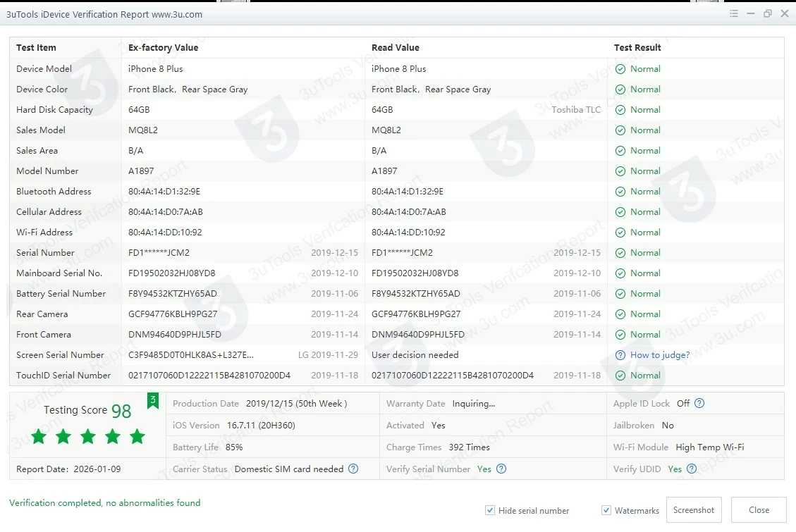Click the question mark after Verify Serial Number
Viewport: 796px width, 532px height.
501,469
